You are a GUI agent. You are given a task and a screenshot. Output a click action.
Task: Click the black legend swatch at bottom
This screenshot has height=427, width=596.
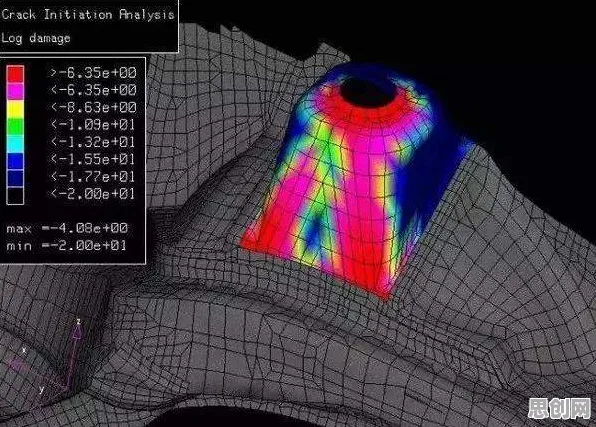click(x=15, y=196)
